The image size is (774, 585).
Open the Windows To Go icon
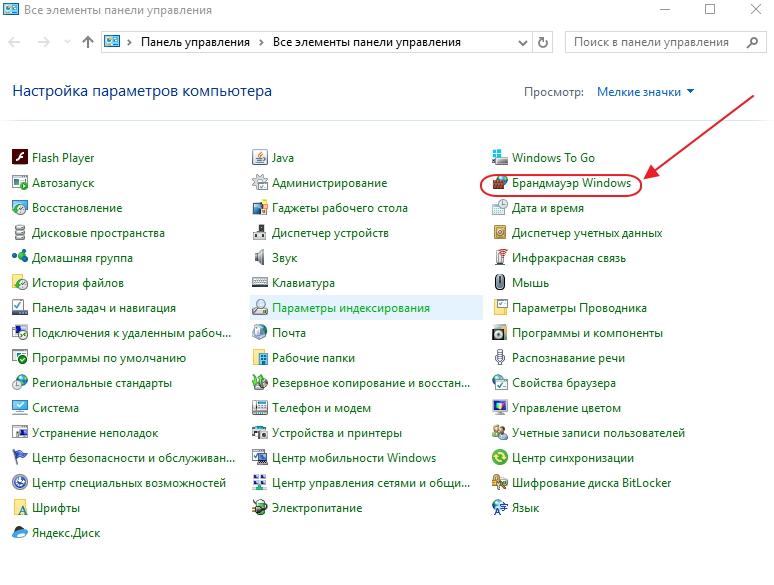point(500,157)
